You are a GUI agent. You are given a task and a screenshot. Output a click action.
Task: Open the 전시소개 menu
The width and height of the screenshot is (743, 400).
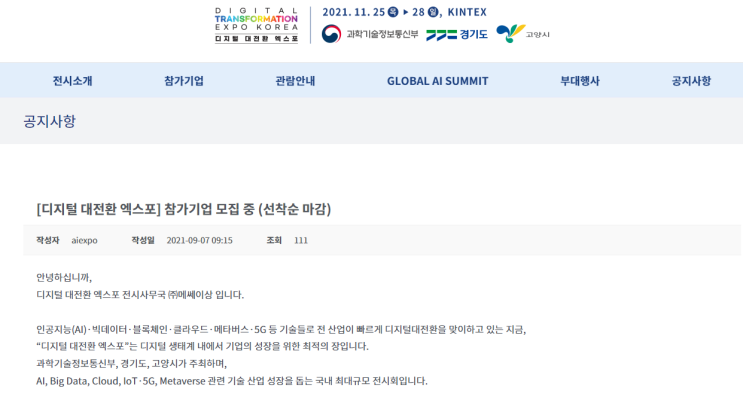[72, 81]
